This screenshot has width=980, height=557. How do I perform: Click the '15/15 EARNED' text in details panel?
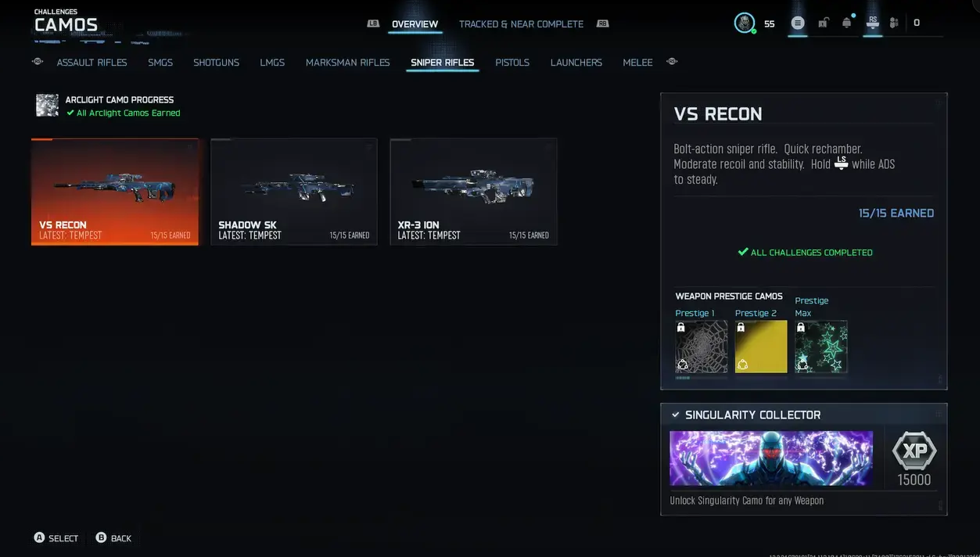pyautogui.click(x=896, y=213)
